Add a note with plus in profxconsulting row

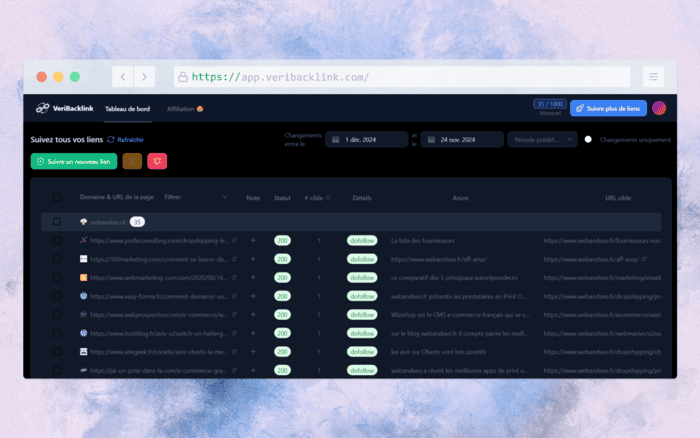(x=253, y=241)
